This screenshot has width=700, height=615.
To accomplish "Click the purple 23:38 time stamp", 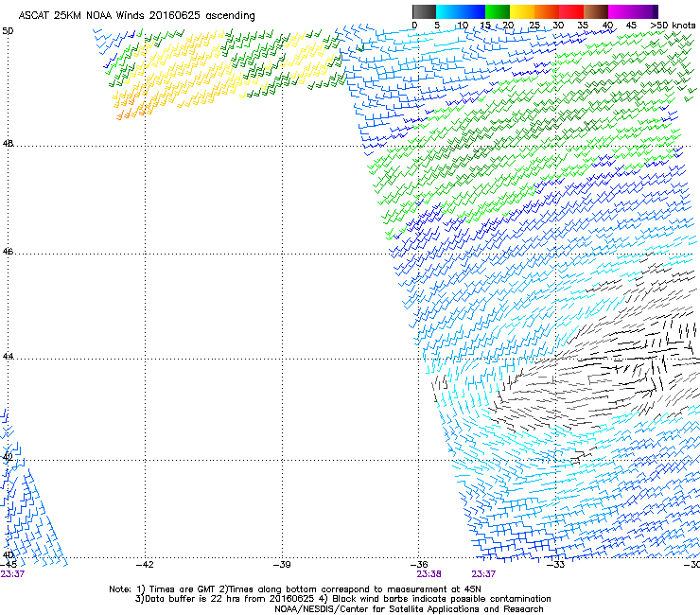I will click(x=429, y=574).
